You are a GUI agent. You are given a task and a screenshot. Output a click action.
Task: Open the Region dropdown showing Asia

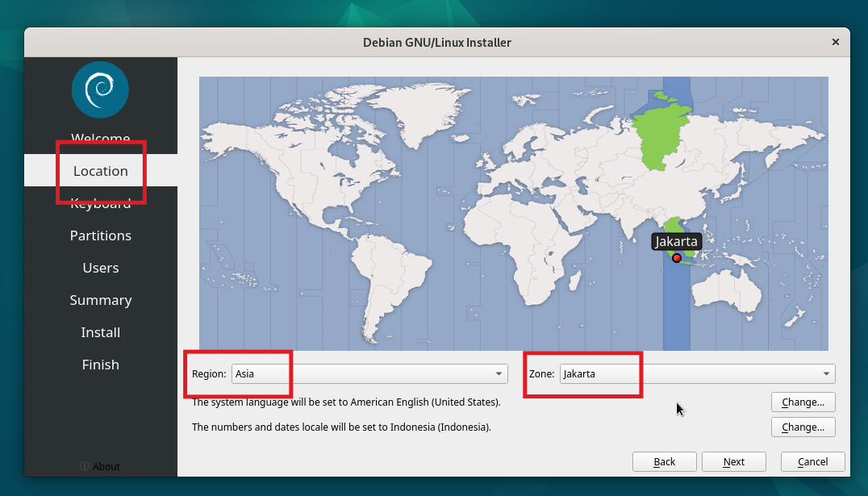[369, 373]
